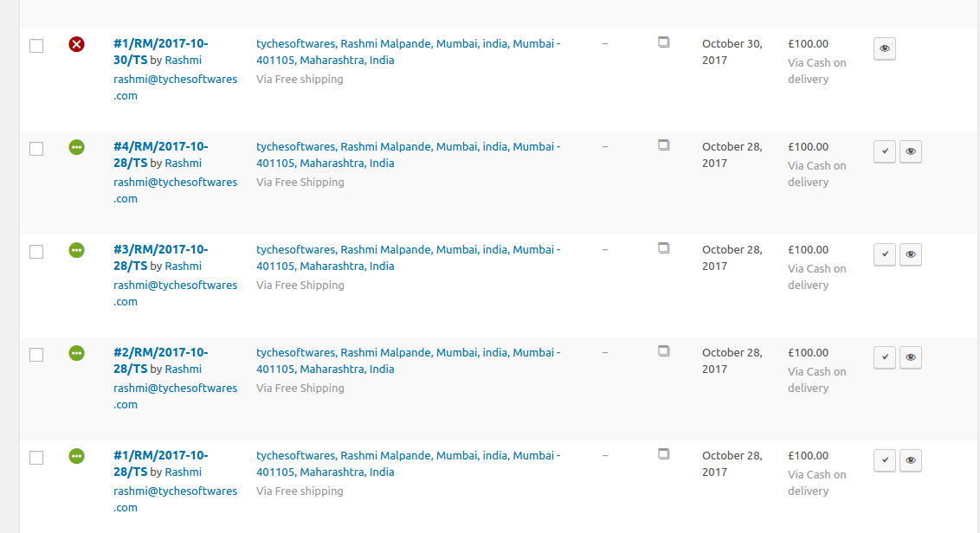Click the notes icon for order #3/RM/2017-10-28/TS

[664, 248]
